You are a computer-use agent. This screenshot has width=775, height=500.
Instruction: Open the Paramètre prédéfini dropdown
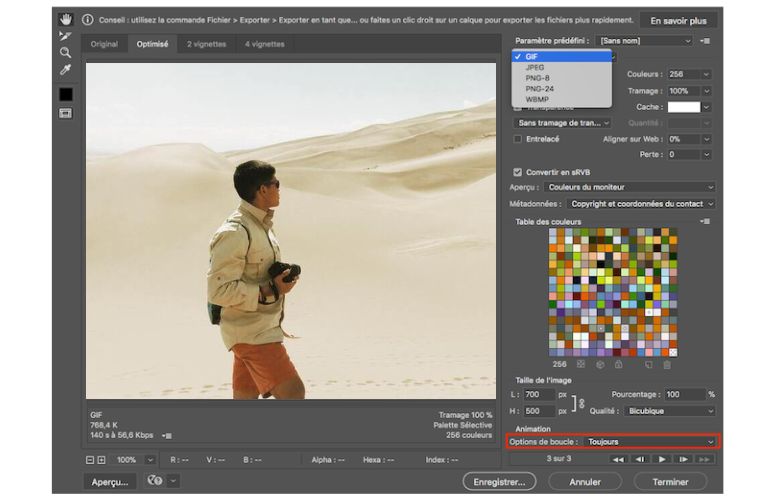pyautogui.click(x=645, y=41)
